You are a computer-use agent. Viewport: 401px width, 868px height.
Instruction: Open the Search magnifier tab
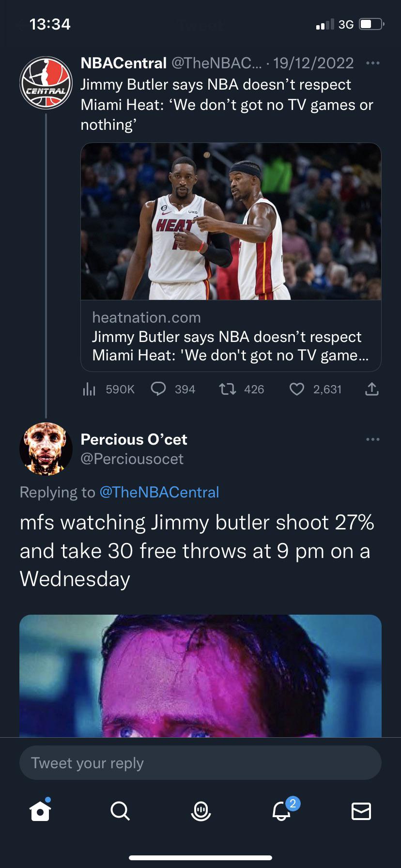120,810
